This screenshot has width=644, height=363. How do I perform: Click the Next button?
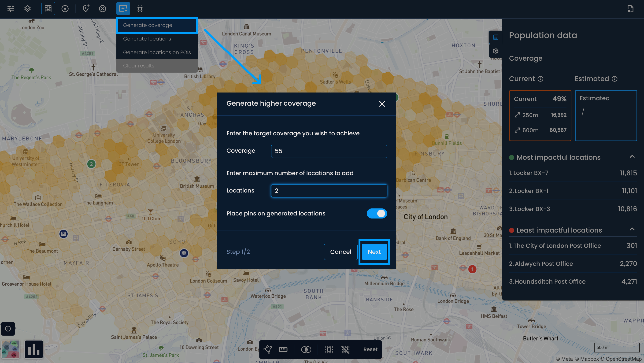click(374, 252)
